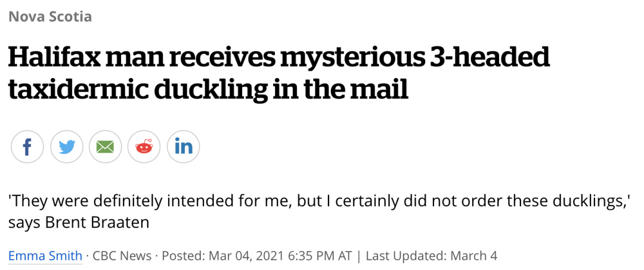
Task: Click the name Brent Braaten in the subheading
Action: (97, 222)
